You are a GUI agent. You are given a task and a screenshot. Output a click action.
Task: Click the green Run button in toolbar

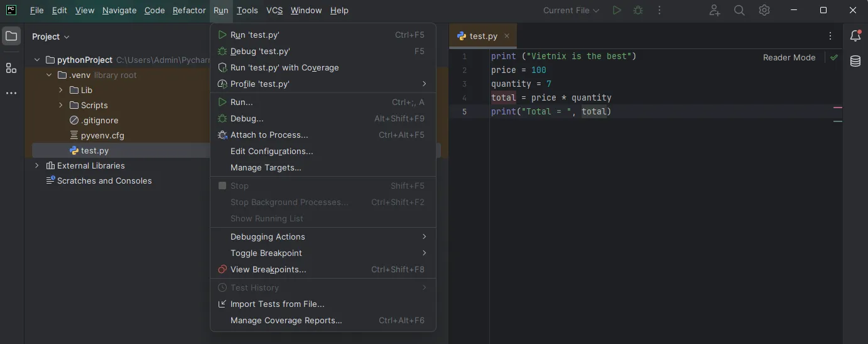click(x=617, y=10)
